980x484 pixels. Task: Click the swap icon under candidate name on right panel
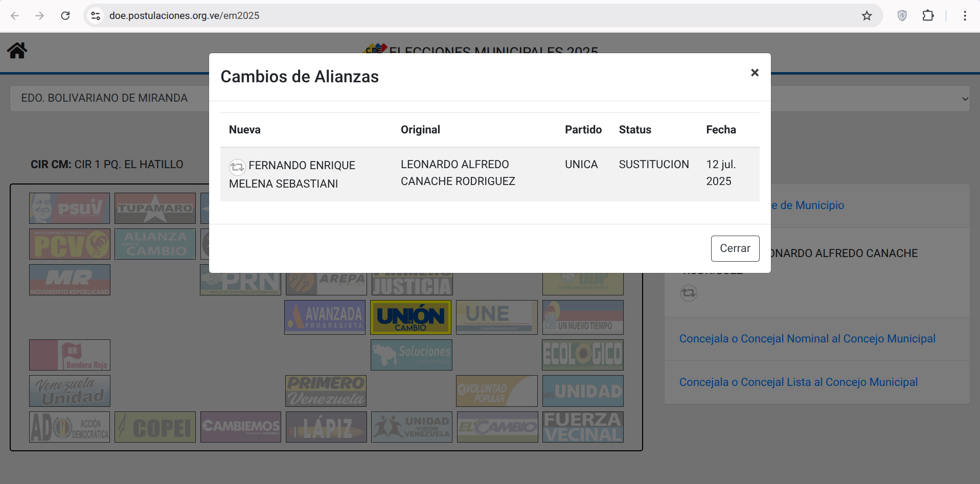click(x=689, y=293)
